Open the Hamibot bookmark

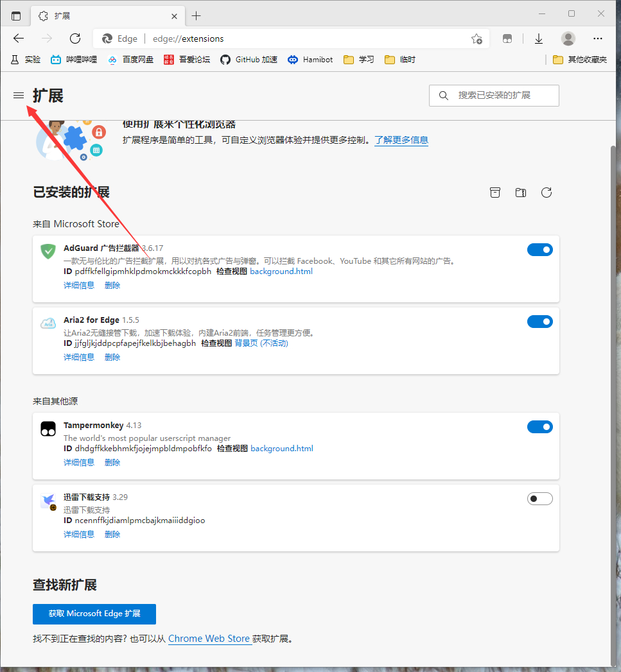pyautogui.click(x=310, y=60)
